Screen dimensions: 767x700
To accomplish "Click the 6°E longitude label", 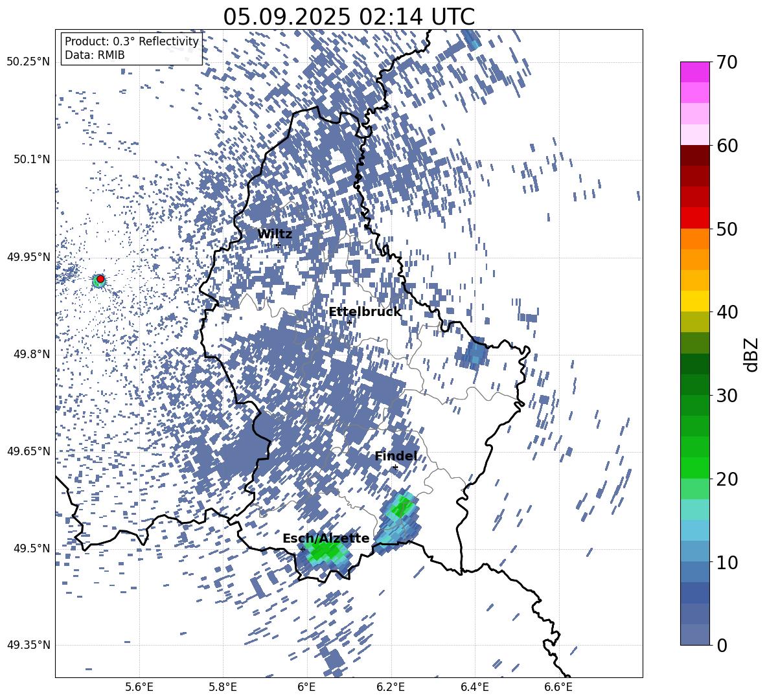I will (306, 687).
